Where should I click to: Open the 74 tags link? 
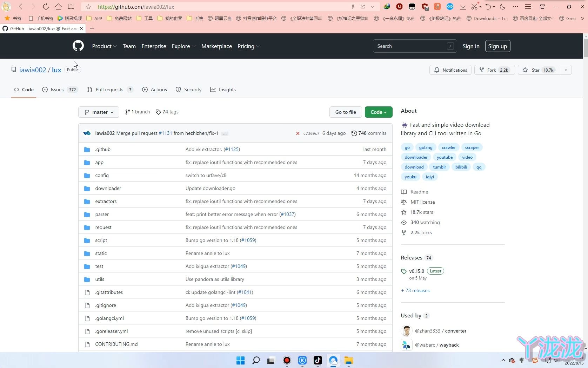tap(167, 112)
